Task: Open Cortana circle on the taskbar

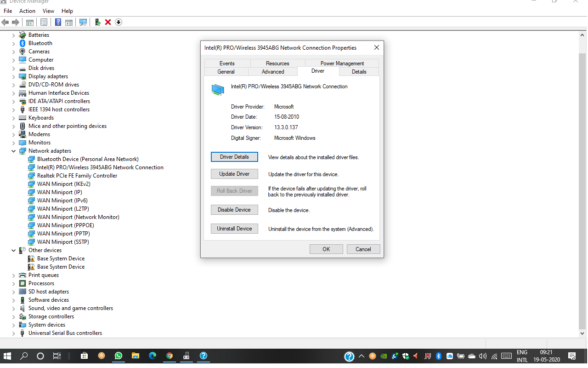Action: click(40, 356)
